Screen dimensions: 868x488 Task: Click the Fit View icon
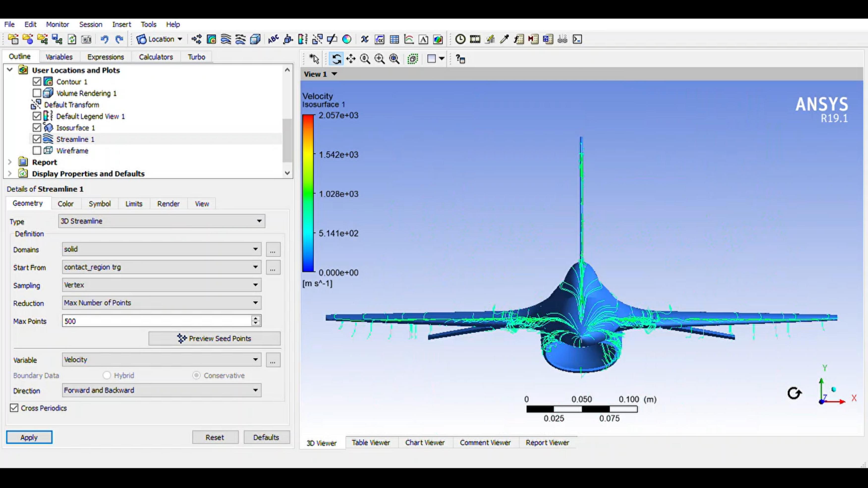(394, 59)
